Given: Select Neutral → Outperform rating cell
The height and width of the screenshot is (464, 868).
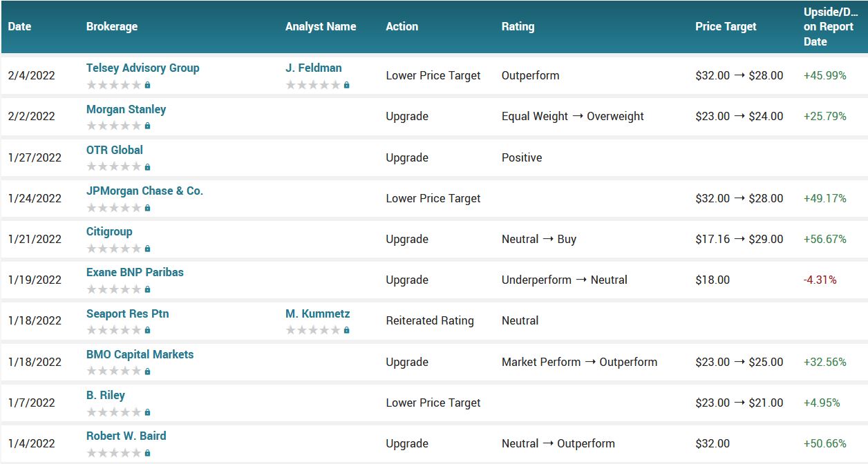Looking at the screenshot, I should click(558, 443).
